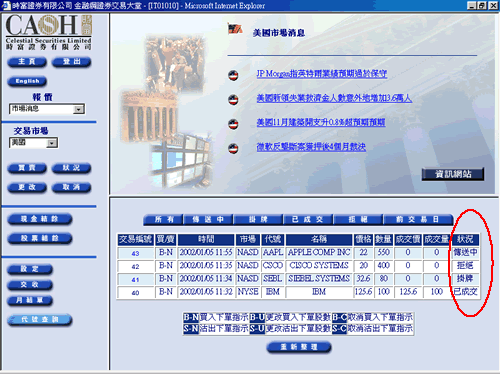Click the US flag icon beside the JP Morgan headline
The width and height of the screenshot is (500, 374).
(233, 75)
